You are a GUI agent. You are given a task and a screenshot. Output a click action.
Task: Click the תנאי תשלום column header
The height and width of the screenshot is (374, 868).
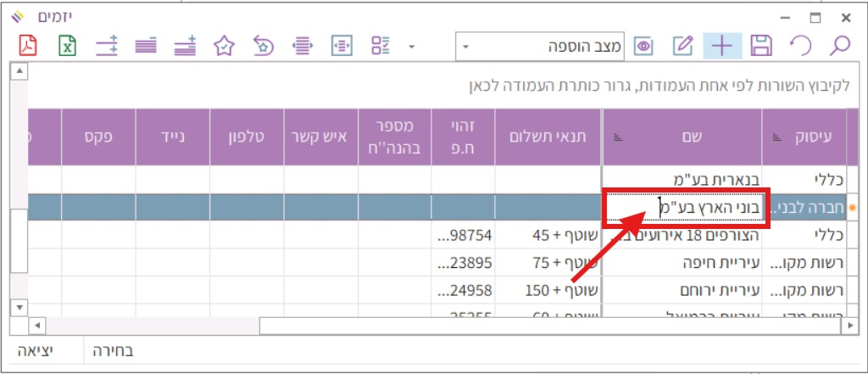(547, 137)
